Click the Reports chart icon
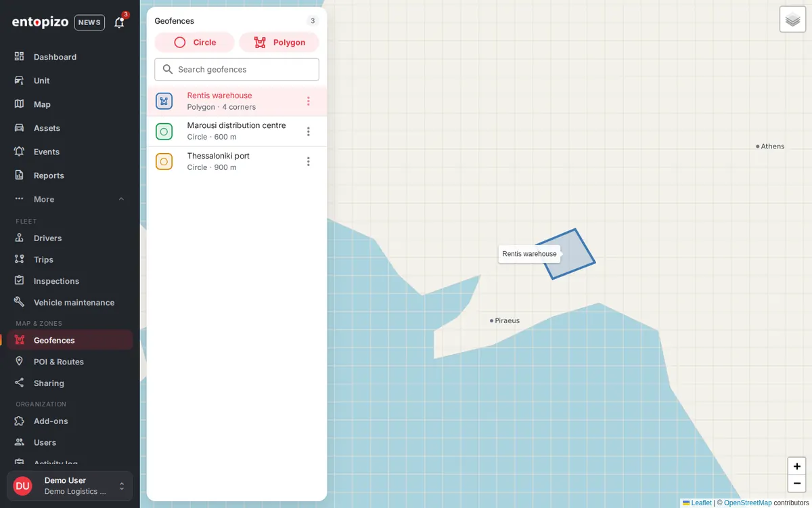Image resolution: width=812 pixels, height=508 pixels. pos(19,175)
